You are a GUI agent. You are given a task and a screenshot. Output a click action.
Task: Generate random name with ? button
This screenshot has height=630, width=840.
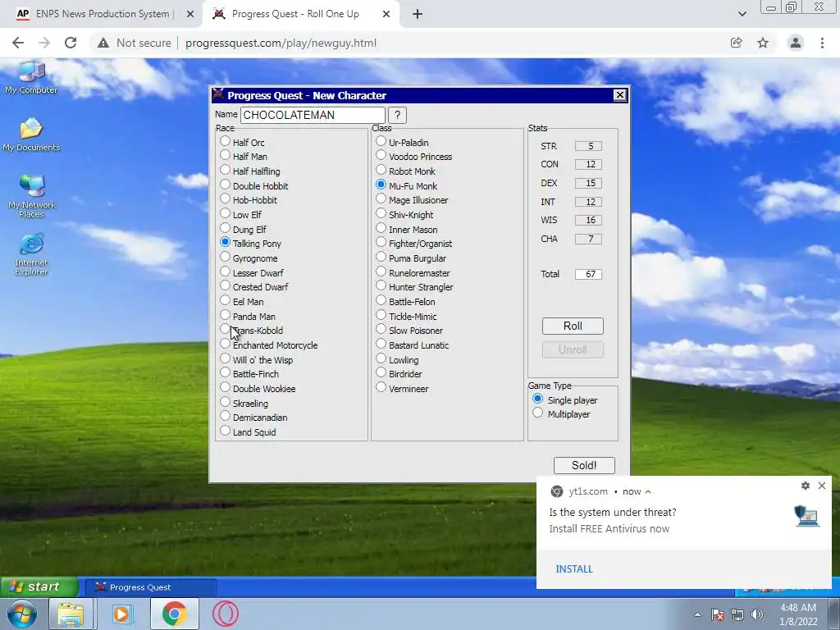click(397, 115)
